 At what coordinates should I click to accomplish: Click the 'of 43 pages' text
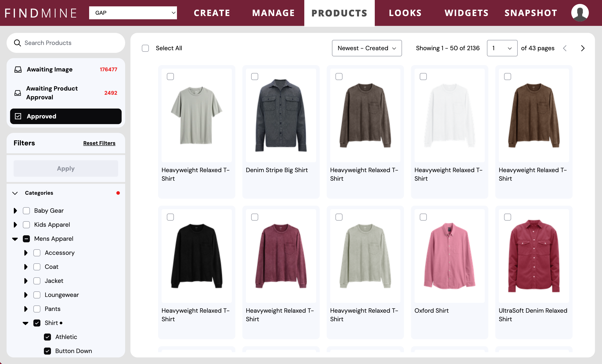pos(537,48)
